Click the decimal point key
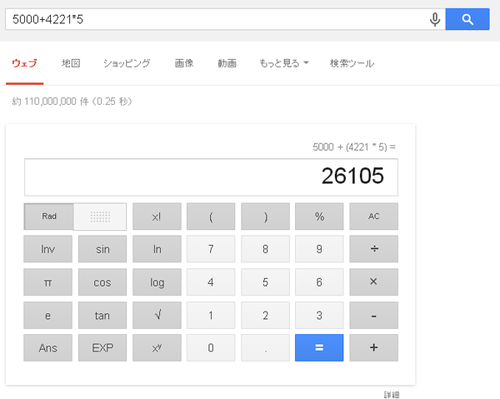Viewport: 500px width, 399px height. coord(265,348)
